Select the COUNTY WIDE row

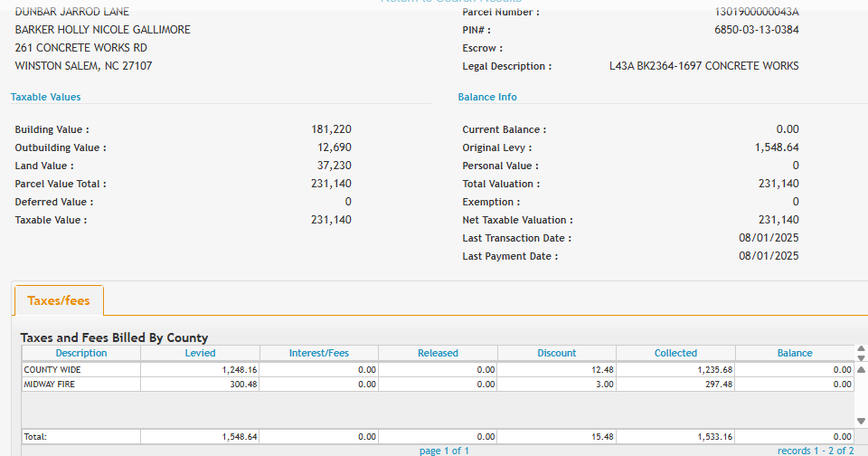[81, 369]
